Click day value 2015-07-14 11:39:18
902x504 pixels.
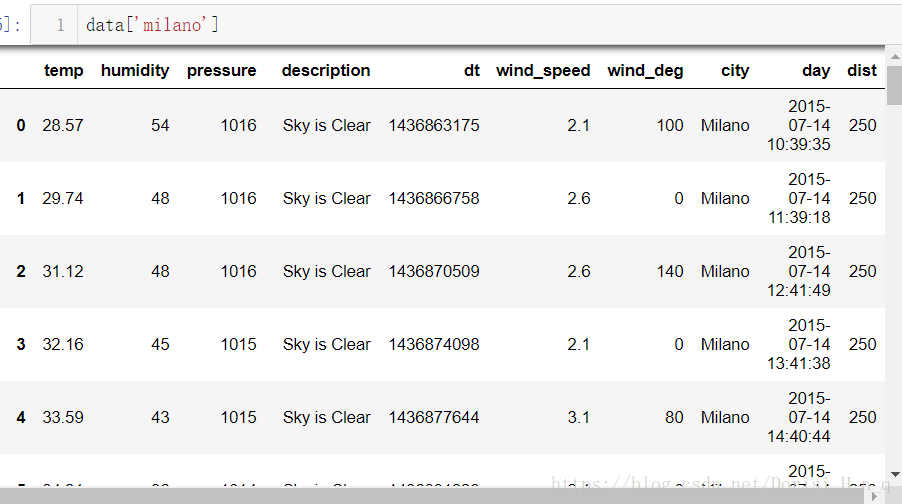pyautogui.click(x=799, y=198)
